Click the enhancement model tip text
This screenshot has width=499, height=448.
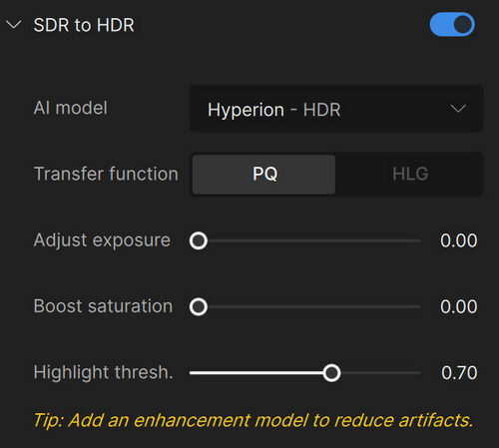[x=253, y=420]
